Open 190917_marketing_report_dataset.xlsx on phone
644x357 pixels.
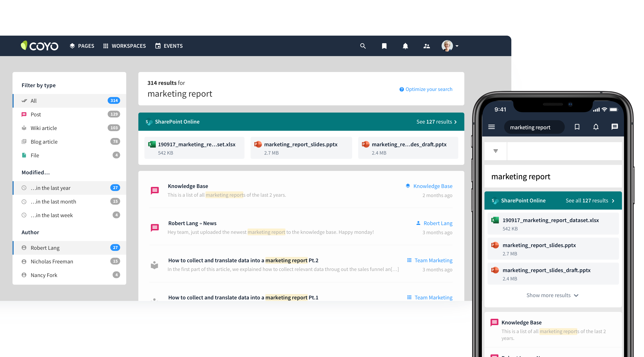[x=553, y=224]
